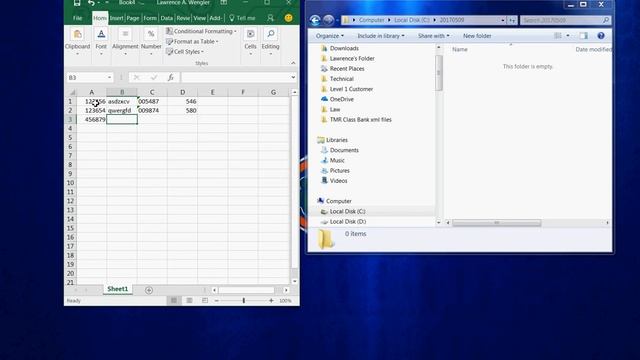Click the Share person icon in Excel
640x360 pixels.
point(271,18)
